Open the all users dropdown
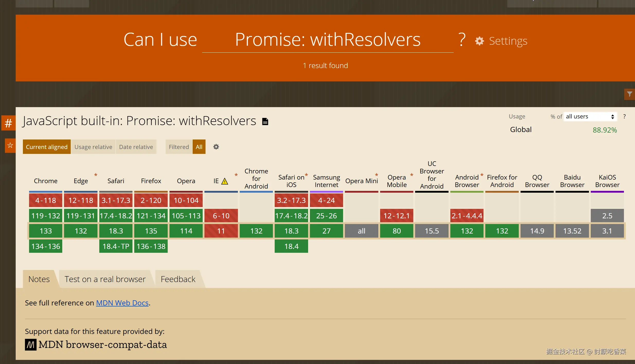Screen dimensions: 635x364 [x=590, y=117]
